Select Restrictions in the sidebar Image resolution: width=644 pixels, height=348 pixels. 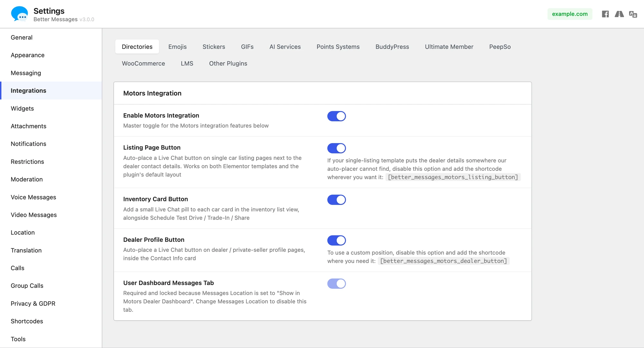(51, 162)
